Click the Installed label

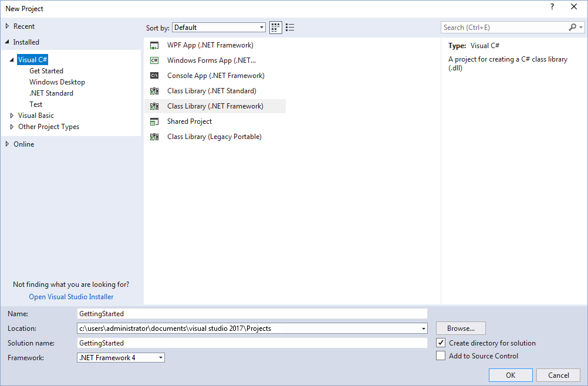pos(26,42)
